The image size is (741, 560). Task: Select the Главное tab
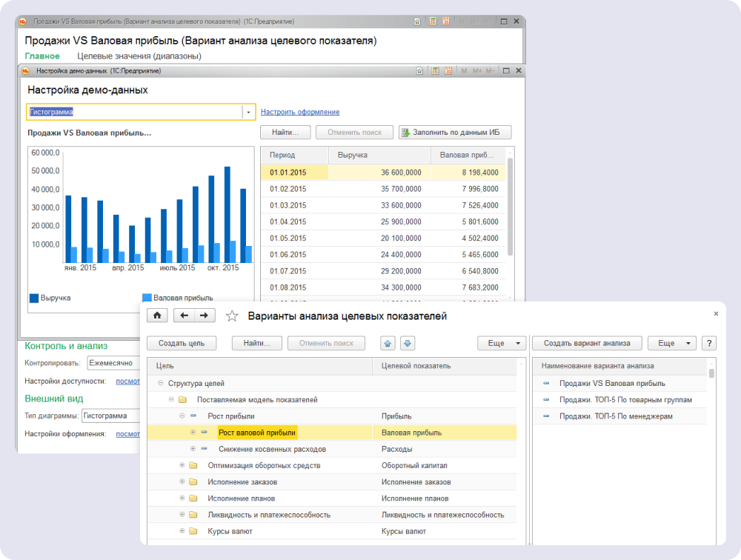[x=42, y=56]
